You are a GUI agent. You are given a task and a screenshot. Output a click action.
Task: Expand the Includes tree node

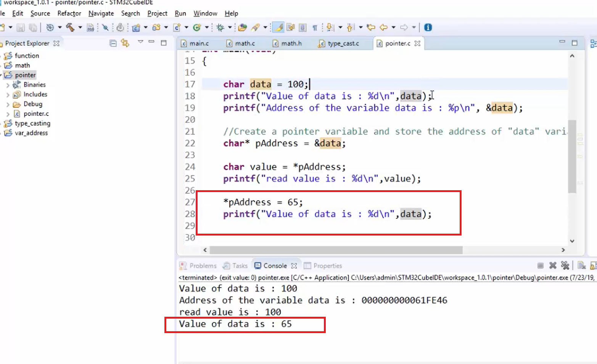(x=8, y=95)
